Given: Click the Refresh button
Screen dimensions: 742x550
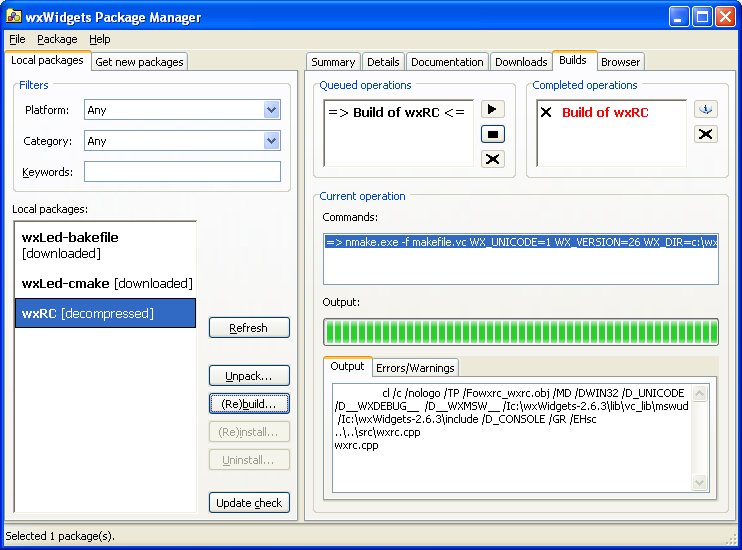Looking at the screenshot, I should 249,328.
